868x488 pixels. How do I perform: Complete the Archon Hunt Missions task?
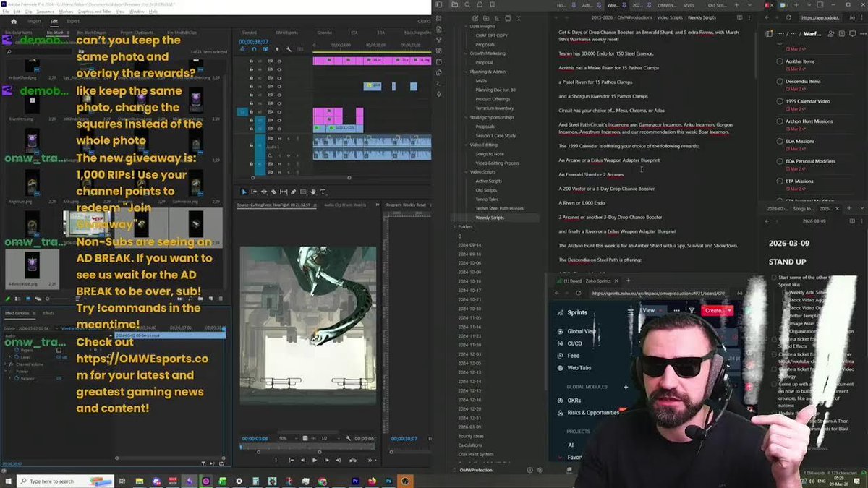[780, 121]
